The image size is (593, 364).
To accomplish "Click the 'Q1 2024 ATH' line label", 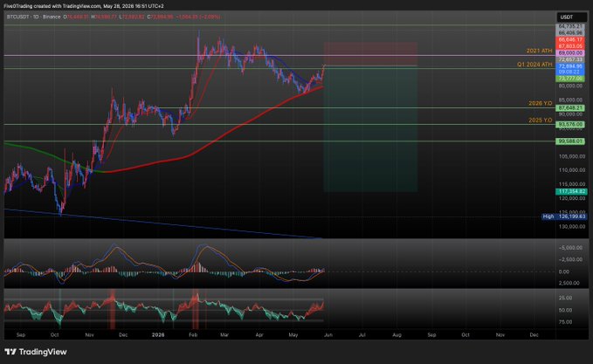I will [x=534, y=65].
